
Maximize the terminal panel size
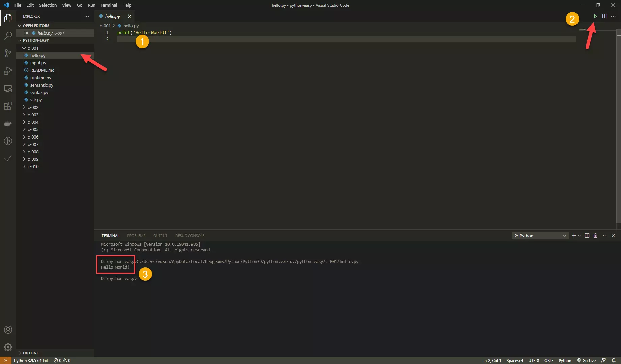[x=604, y=236]
